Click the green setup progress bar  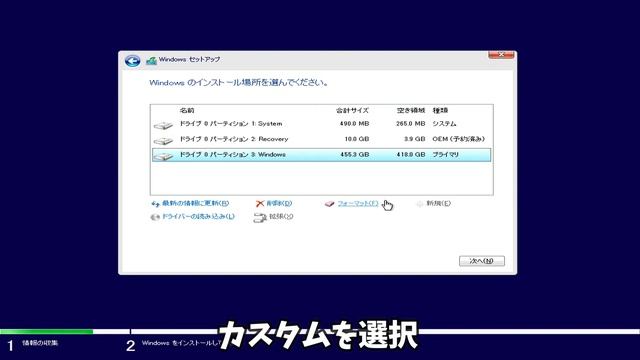47,331
